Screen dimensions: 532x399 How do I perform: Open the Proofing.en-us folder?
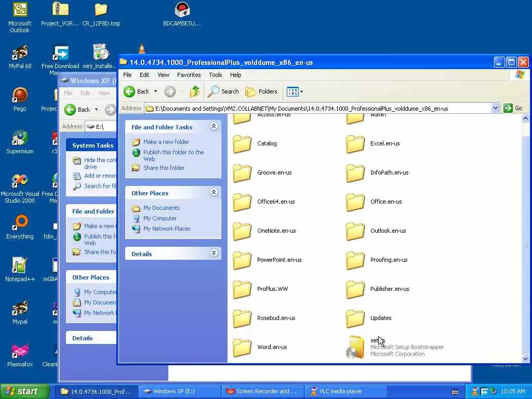(x=377, y=260)
